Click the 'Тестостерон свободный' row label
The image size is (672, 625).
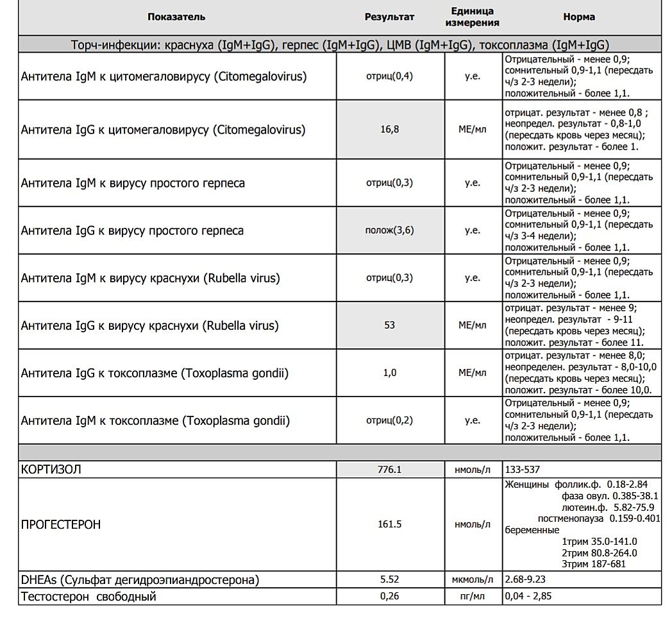click(x=88, y=597)
